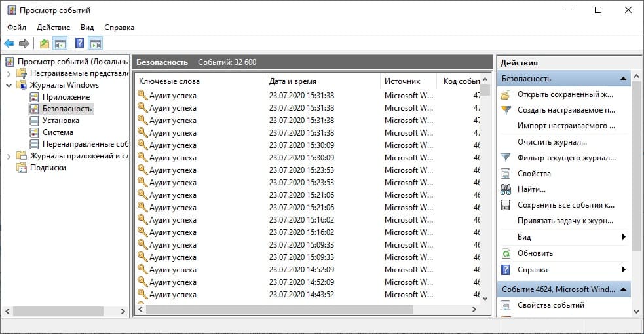Open the Справка submenu arrow in Actions
Screen dimensions: 644x334
click(624, 270)
